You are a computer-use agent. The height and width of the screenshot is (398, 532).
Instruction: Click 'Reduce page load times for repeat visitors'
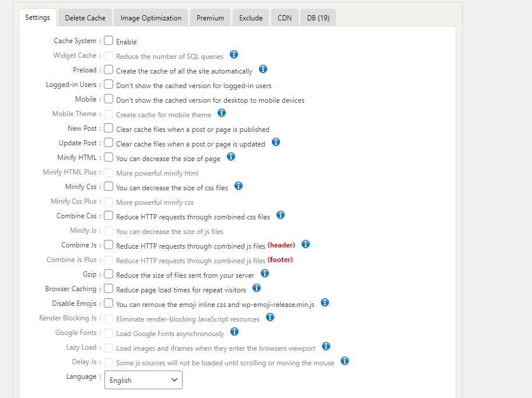coord(181,290)
